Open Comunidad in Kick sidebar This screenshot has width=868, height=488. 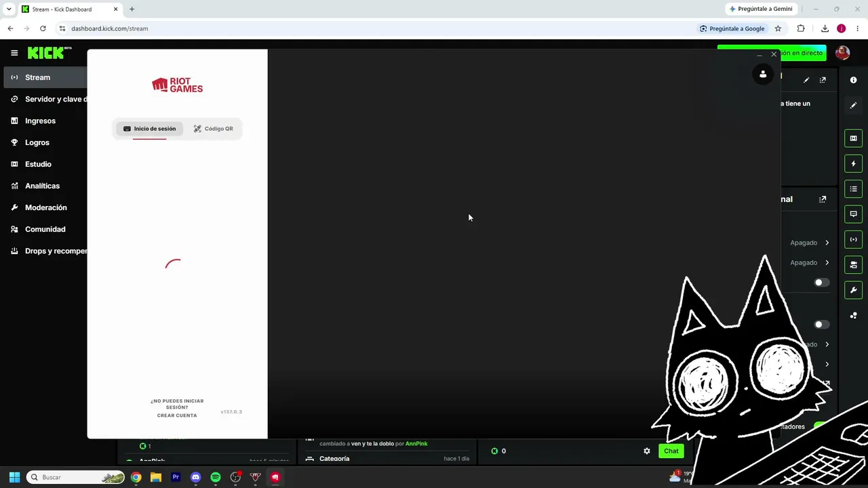coord(45,229)
